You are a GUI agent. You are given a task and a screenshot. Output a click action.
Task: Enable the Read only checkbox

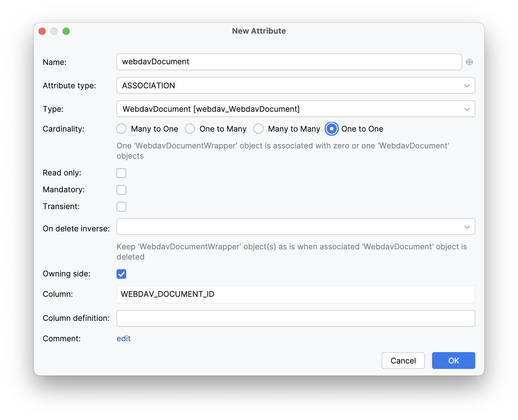[121, 173]
